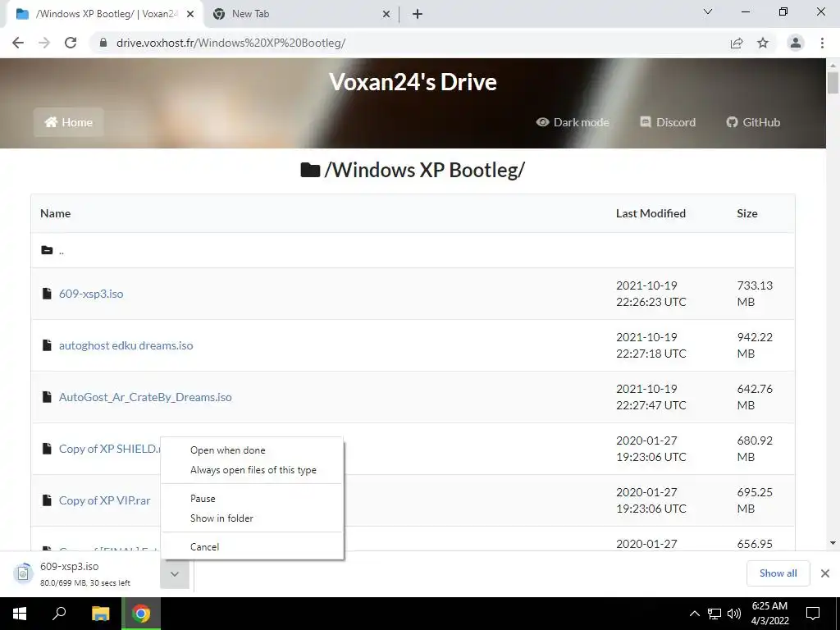Click the volume speaker icon in the tray

(734, 614)
